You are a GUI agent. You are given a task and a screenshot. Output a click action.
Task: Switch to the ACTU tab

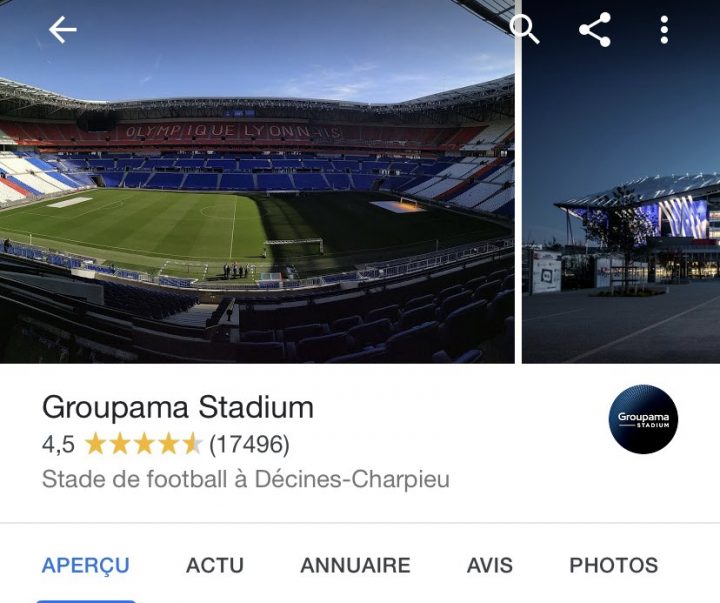(x=215, y=566)
